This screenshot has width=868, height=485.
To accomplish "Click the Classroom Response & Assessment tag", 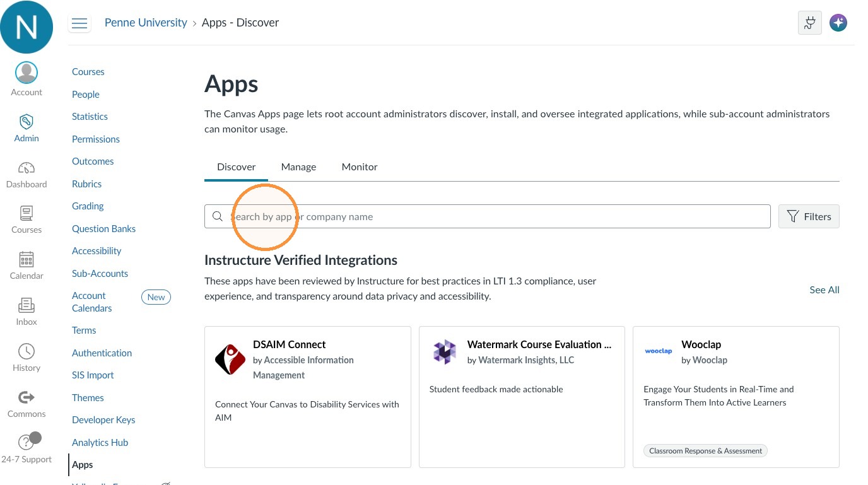I will tap(705, 451).
